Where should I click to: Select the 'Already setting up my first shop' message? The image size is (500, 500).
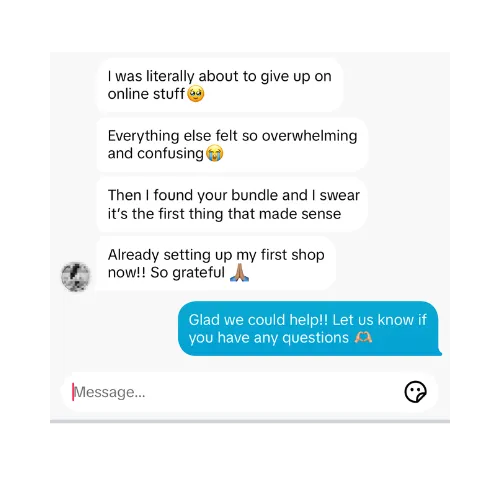pyautogui.click(x=216, y=263)
